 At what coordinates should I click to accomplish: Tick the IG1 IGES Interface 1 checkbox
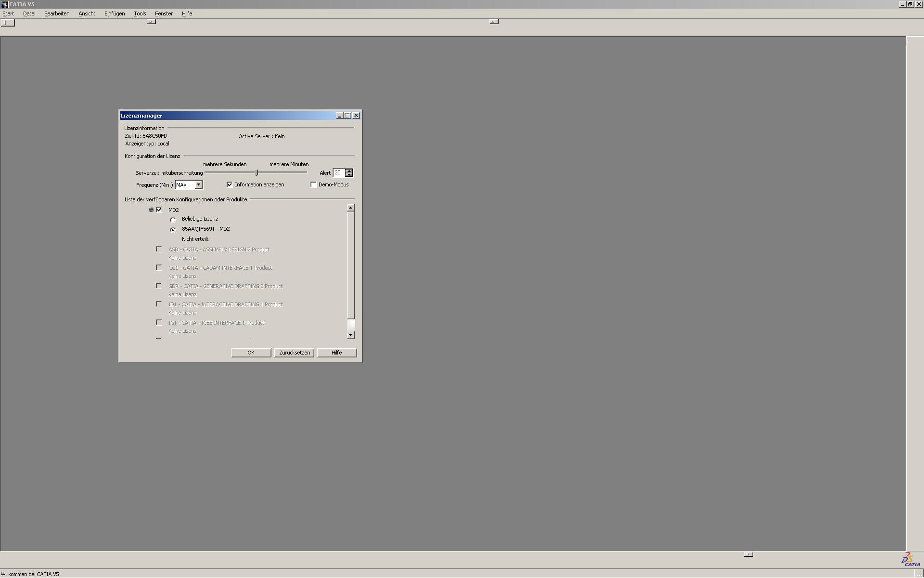click(159, 322)
